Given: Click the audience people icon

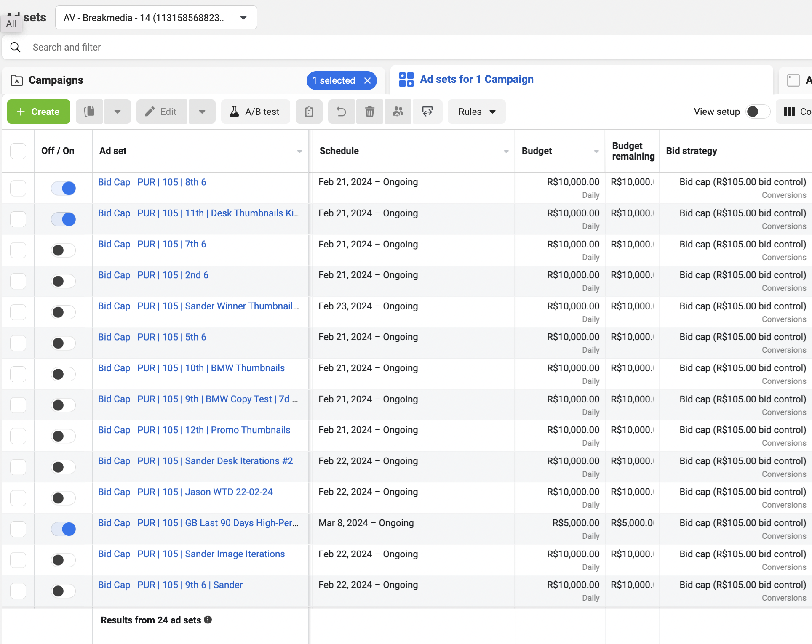Looking at the screenshot, I should (x=398, y=112).
